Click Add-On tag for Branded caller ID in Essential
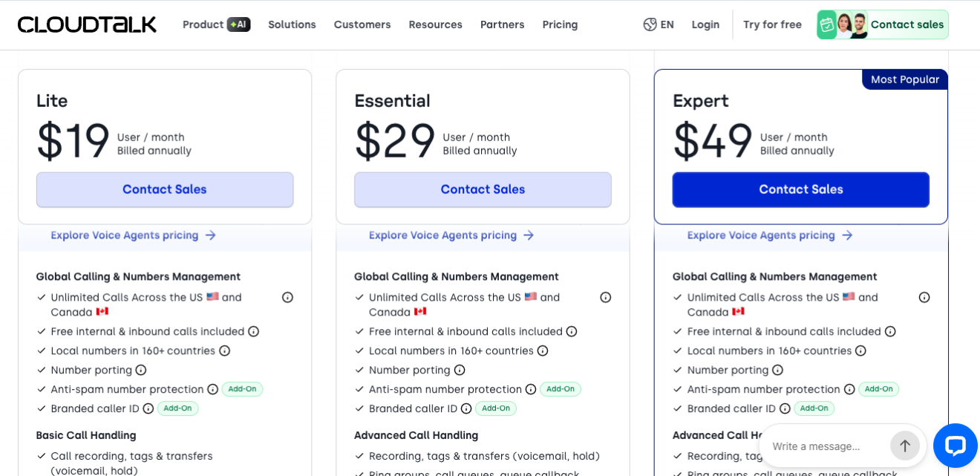This screenshot has width=980, height=476. [495, 408]
